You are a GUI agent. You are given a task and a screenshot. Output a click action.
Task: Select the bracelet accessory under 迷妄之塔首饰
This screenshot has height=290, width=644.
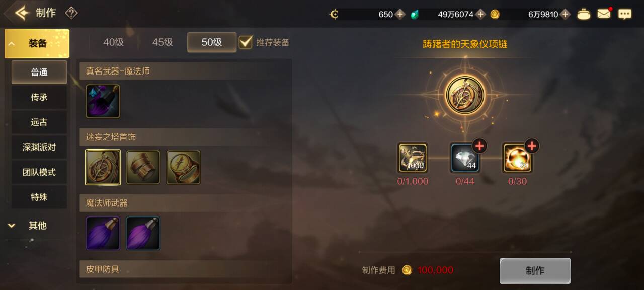pyautogui.click(x=143, y=167)
